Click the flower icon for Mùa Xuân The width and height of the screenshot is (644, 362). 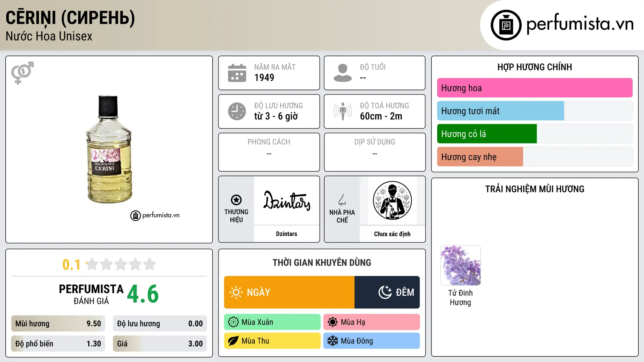coord(233,322)
